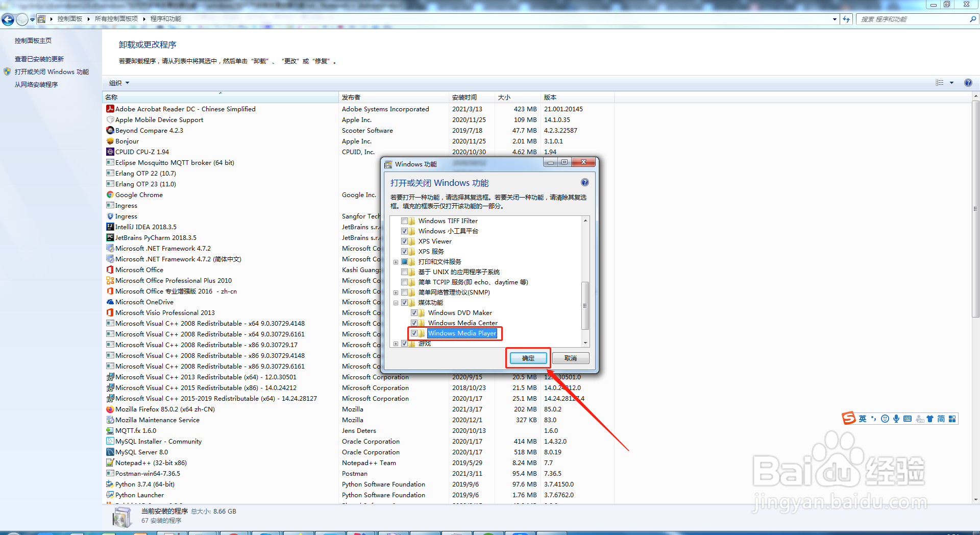The height and width of the screenshot is (535, 980).
Task: Click the back navigation arrow
Action: click(8, 19)
